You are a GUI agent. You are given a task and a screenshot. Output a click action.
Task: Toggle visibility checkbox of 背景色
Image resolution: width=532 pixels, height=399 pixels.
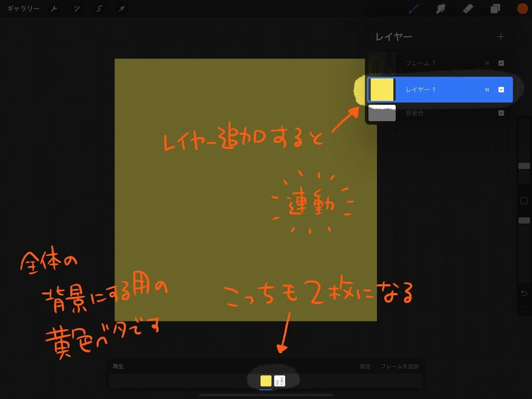[501, 113]
